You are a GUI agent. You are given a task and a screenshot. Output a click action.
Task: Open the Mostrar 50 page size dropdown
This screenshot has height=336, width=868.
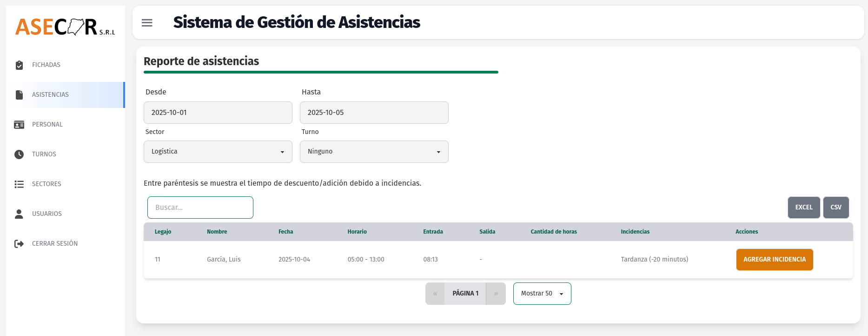[542, 294]
